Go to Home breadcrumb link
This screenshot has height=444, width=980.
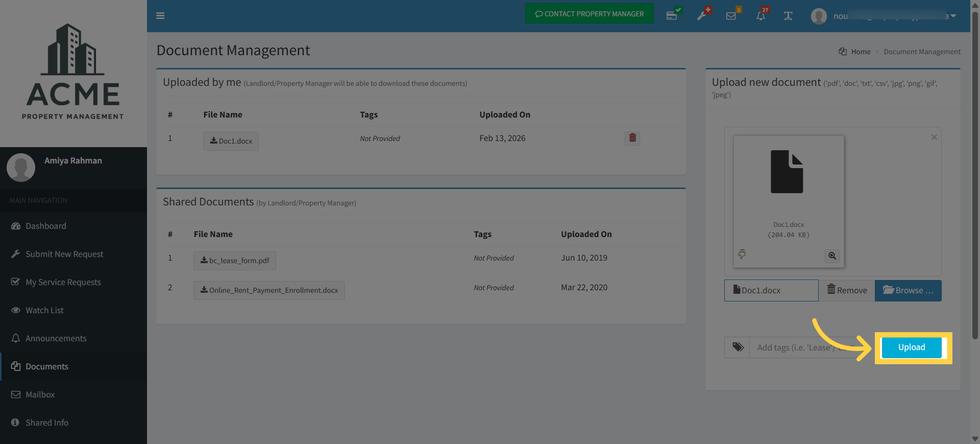click(x=861, y=52)
